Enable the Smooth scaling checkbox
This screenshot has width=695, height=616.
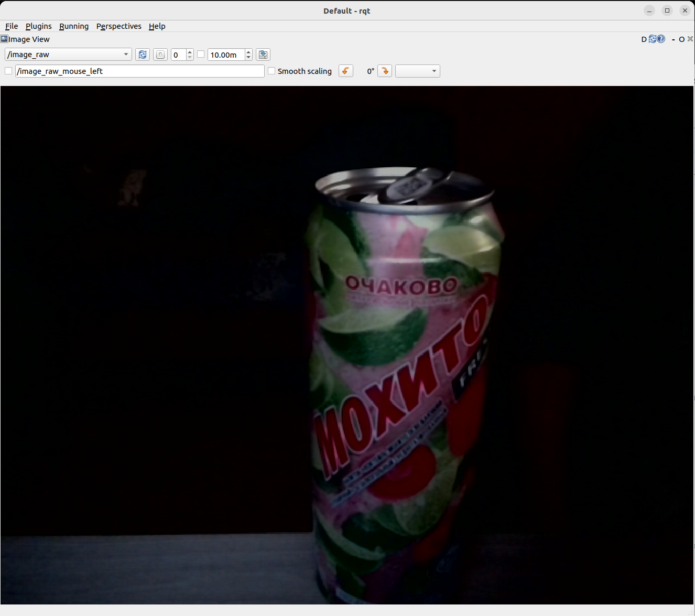[272, 71]
